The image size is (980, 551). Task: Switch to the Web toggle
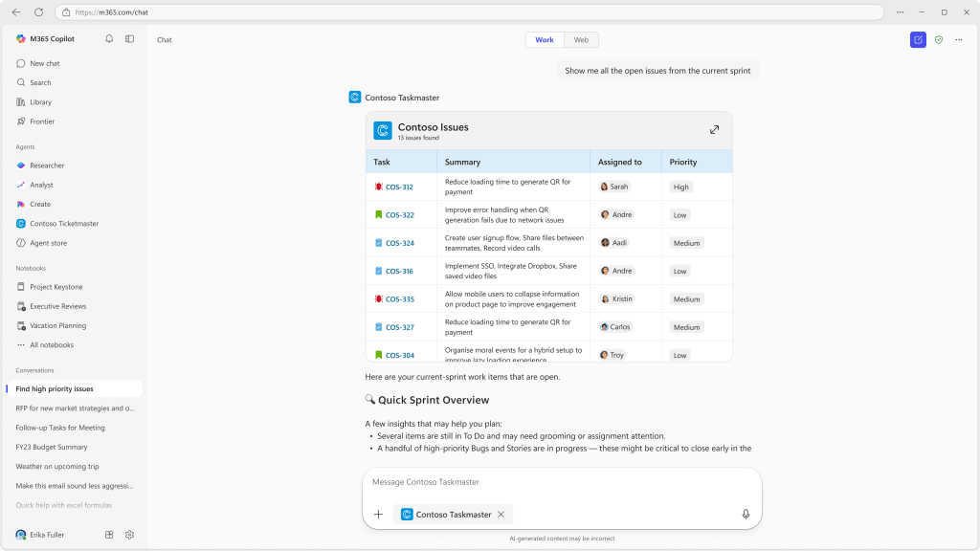click(x=581, y=39)
